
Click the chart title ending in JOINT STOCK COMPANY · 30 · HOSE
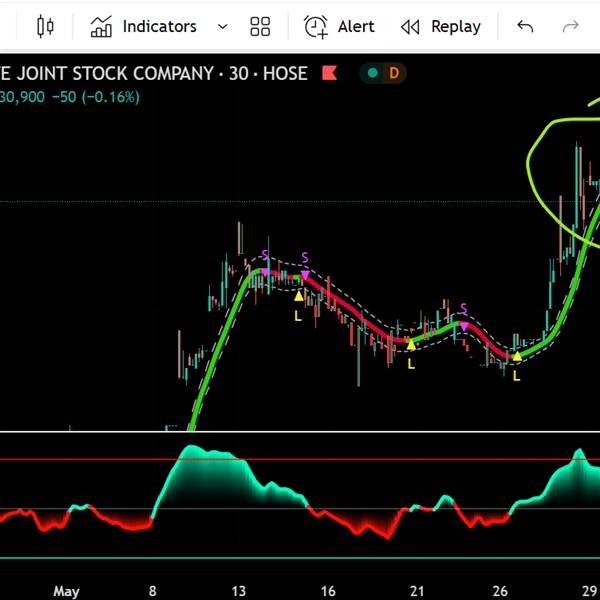[153, 73]
